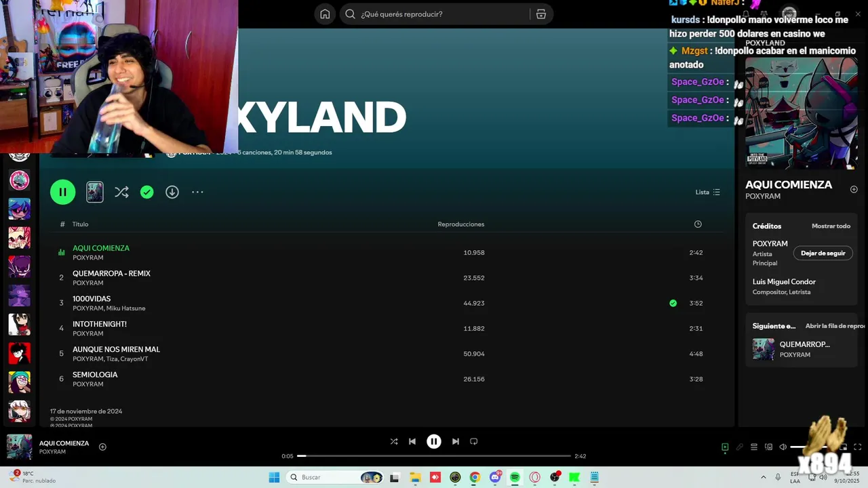Open Discord from taskbar
The image size is (868, 488).
point(495,477)
